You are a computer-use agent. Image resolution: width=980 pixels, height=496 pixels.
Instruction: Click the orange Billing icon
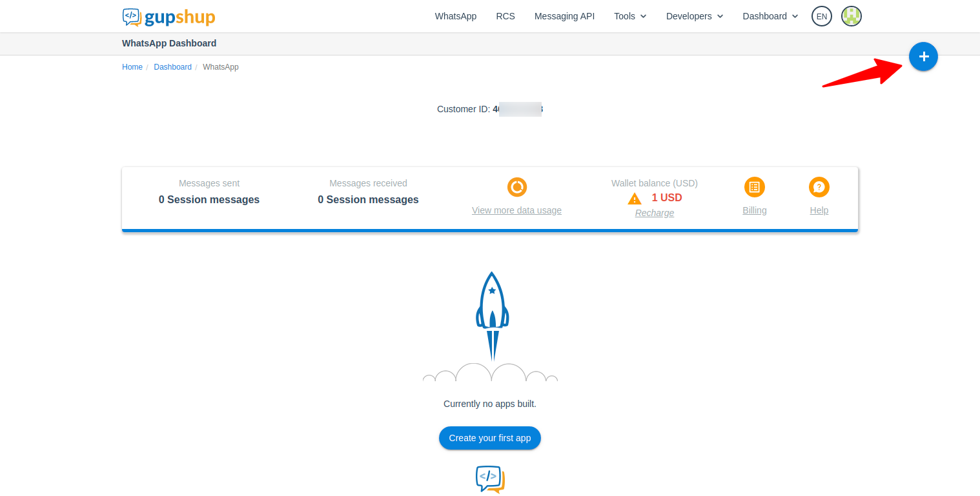coord(755,187)
